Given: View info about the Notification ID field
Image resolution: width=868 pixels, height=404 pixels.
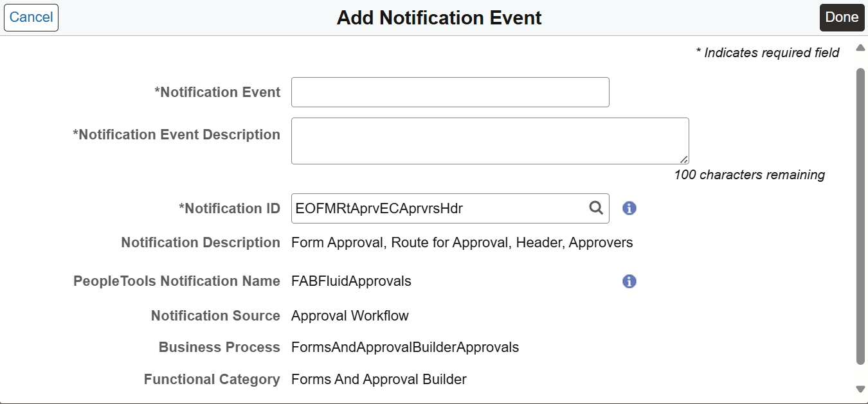Looking at the screenshot, I should coord(629,208).
